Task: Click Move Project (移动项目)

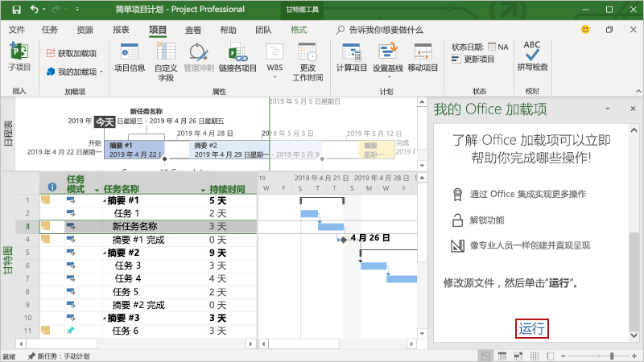Action: [x=423, y=58]
